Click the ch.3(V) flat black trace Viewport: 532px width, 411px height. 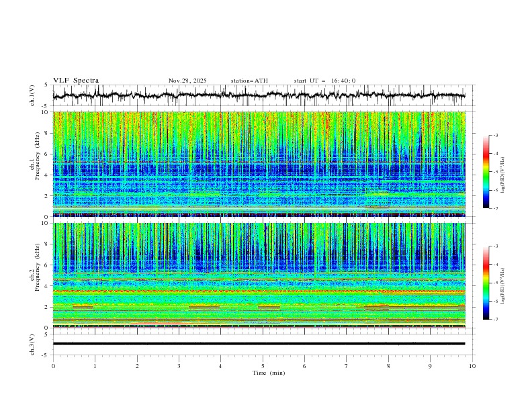[259, 343]
